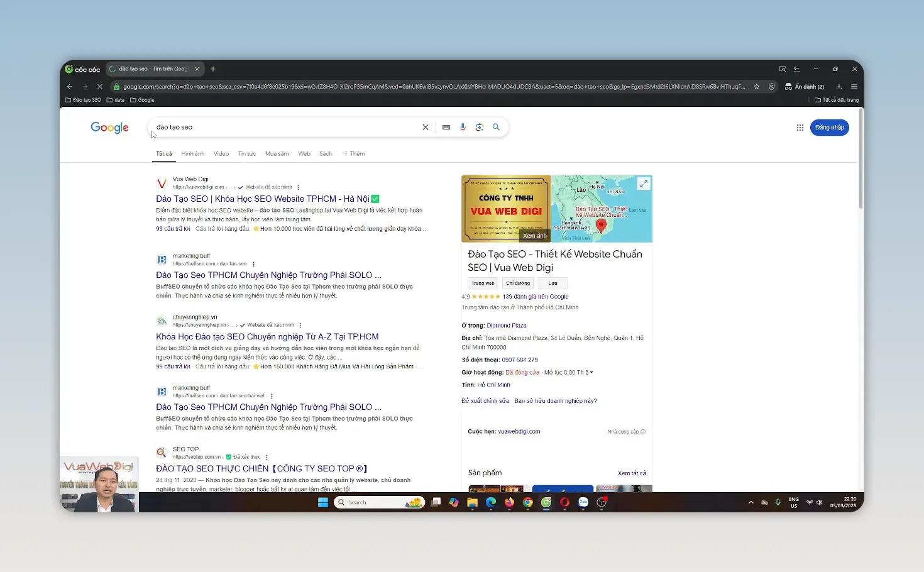
Task: Click the 'Lưu' save button
Action: (553, 283)
